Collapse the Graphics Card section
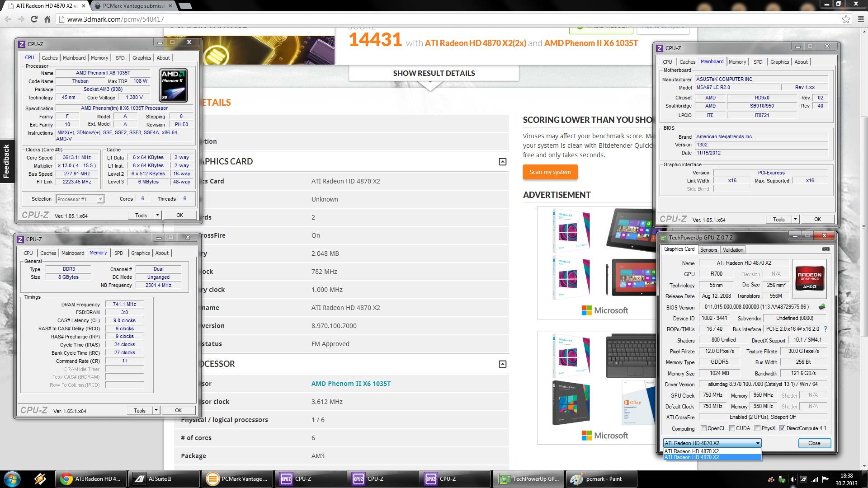This screenshot has height=488, width=868. (x=502, y=161)
